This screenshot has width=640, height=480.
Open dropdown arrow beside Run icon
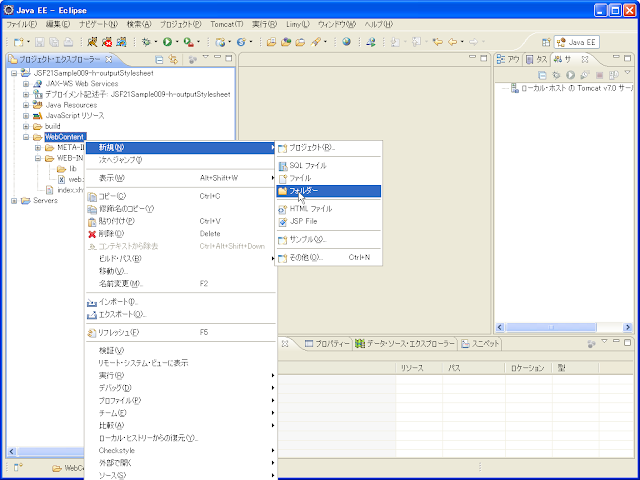(x=177, y=42)
